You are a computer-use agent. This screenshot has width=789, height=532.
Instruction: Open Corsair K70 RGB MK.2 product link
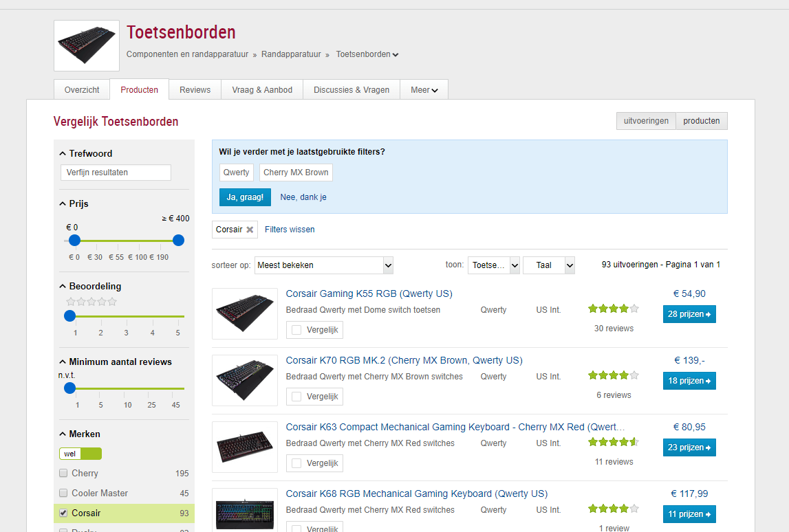[x=404, y=361]
